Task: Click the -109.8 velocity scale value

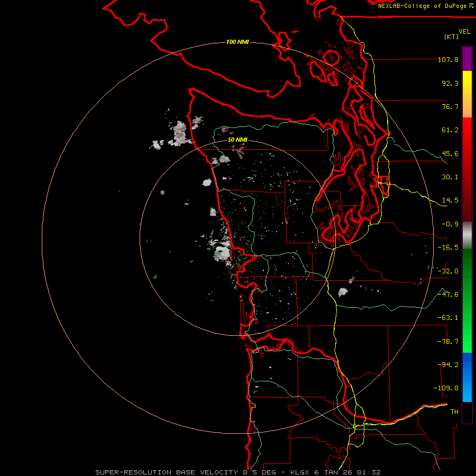Action: [446, 388]
